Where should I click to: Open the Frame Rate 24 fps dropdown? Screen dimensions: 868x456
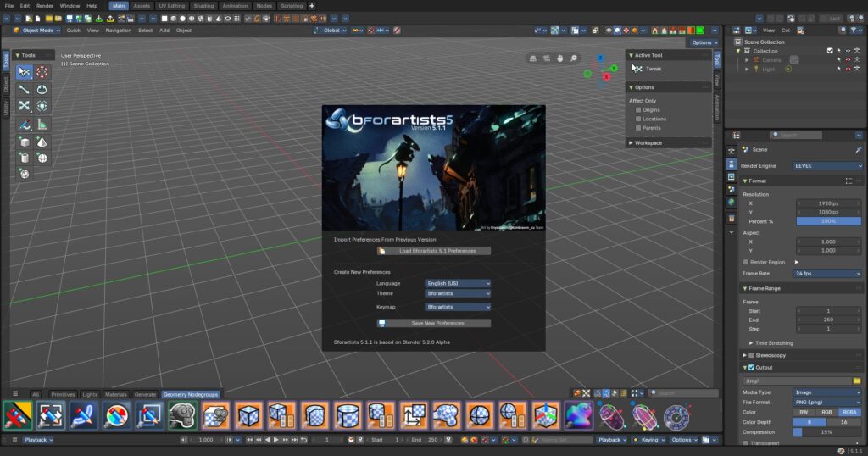(827, 274)
